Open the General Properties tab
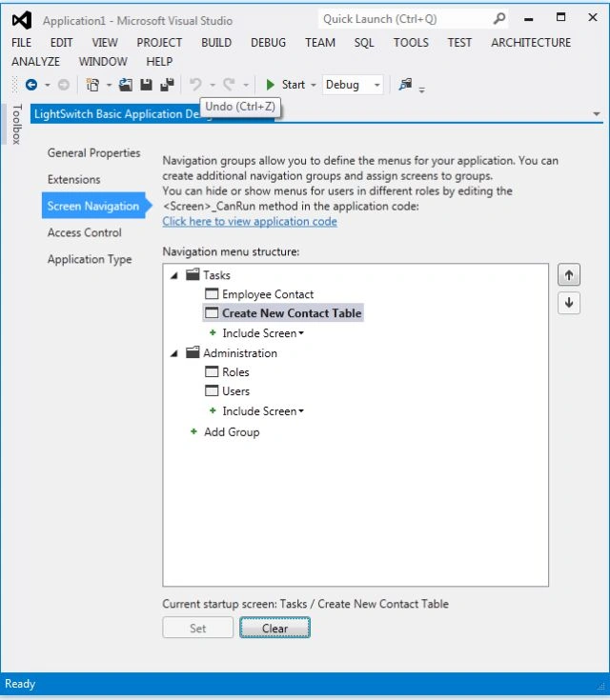The image size is (610, 700). (x=93, y=152)
